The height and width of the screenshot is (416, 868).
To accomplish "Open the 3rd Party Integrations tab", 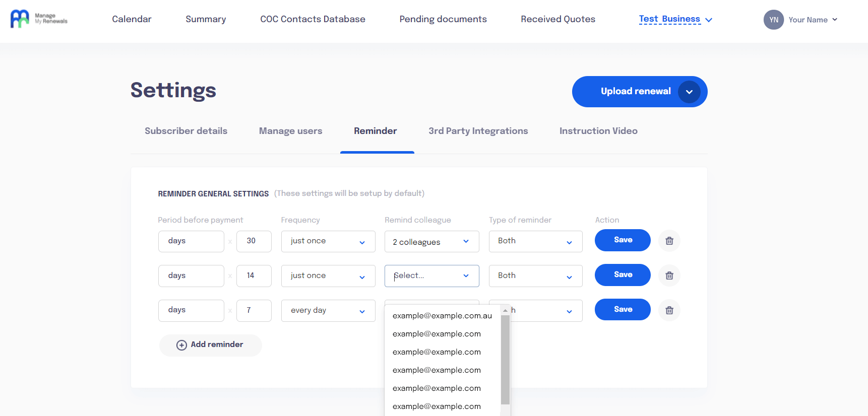I will (478, 131).
